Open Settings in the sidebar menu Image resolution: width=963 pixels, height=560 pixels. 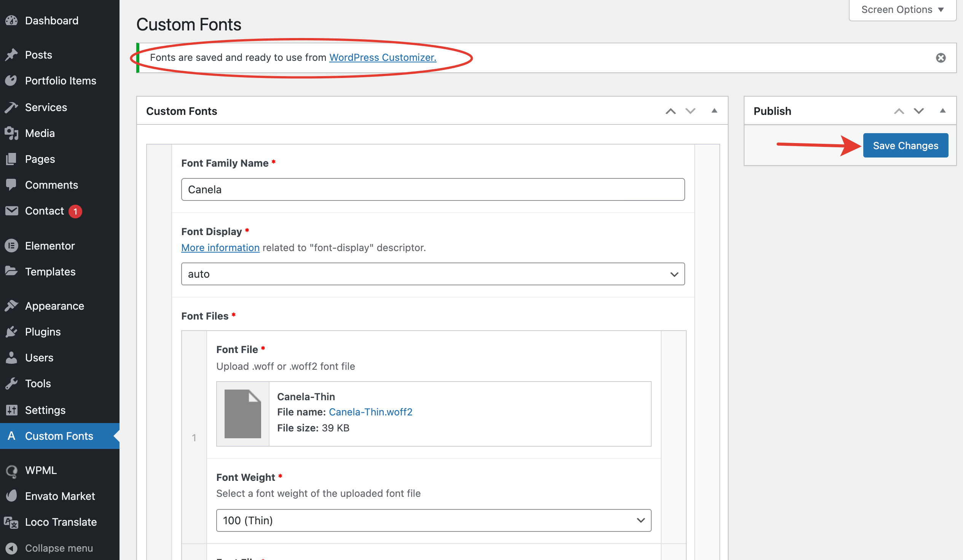[45, 410]
